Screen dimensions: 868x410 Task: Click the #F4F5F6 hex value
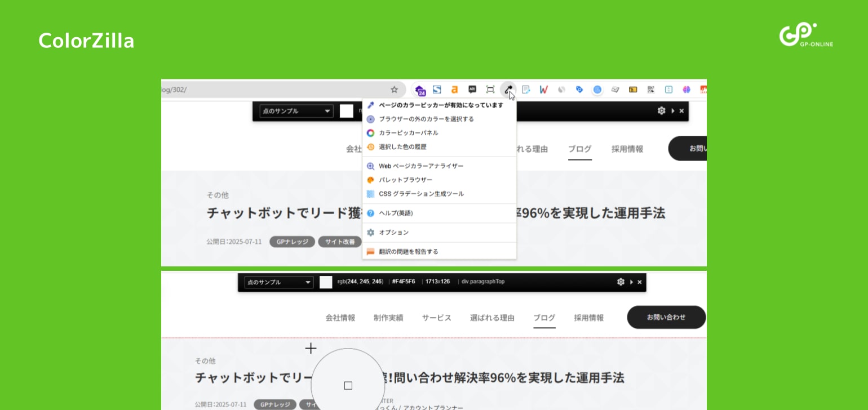pyautogui.click(x=404, y=282)
